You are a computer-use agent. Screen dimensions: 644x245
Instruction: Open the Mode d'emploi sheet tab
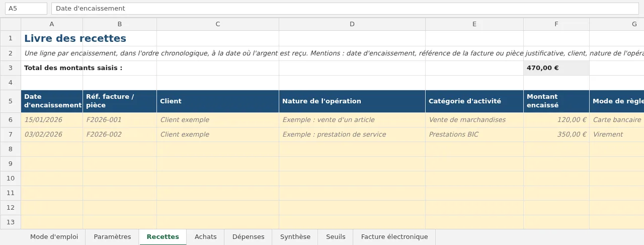point(54,237)
